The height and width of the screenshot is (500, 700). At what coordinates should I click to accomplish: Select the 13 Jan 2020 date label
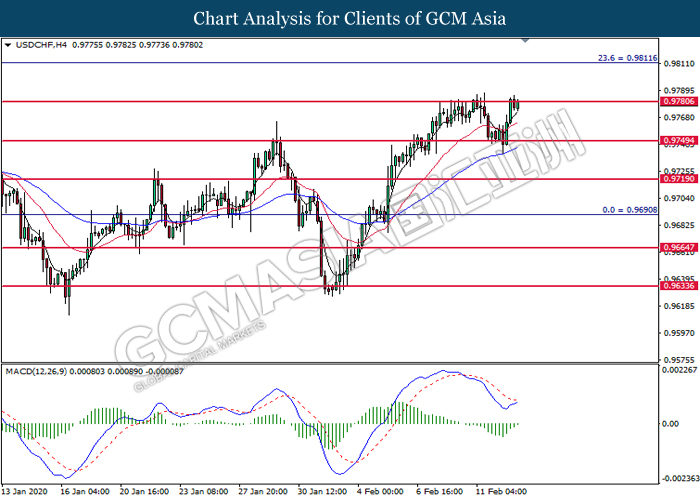tap(26, 492)
